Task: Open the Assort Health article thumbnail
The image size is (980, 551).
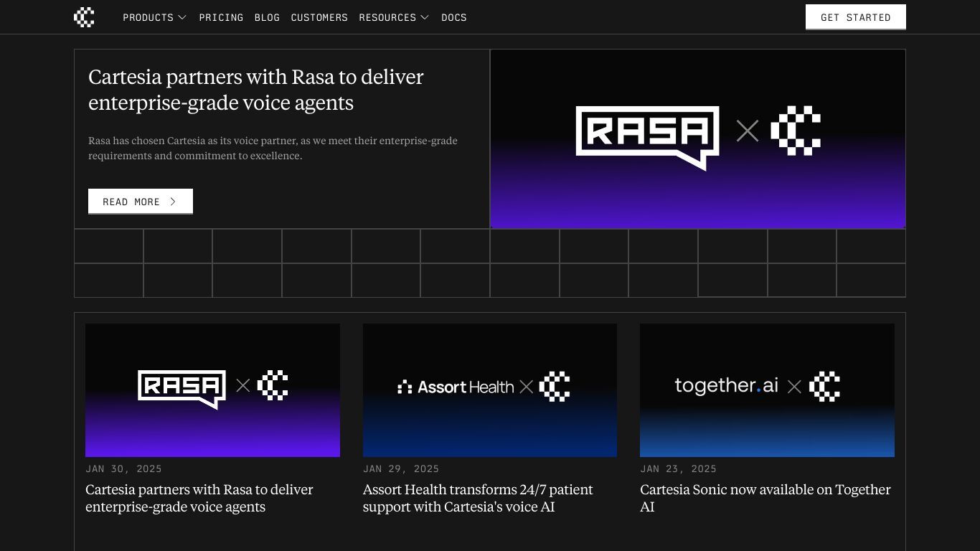Action: [x=490, y=390]
